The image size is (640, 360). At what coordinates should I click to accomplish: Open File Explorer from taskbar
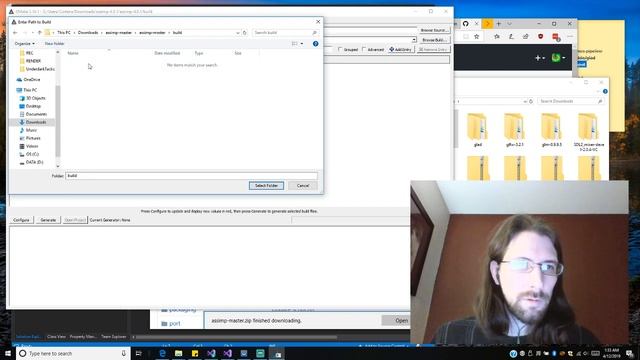(x=178, y=353)
